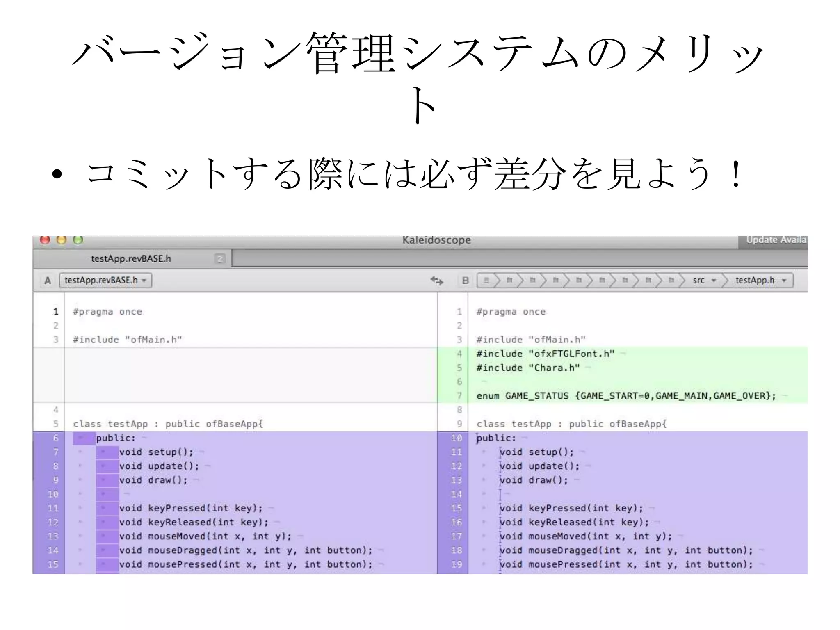This screenshot has height=630, width=840.
Task: Click void mouseDragged line 18 in pane B
Action: tap(627, 550)
